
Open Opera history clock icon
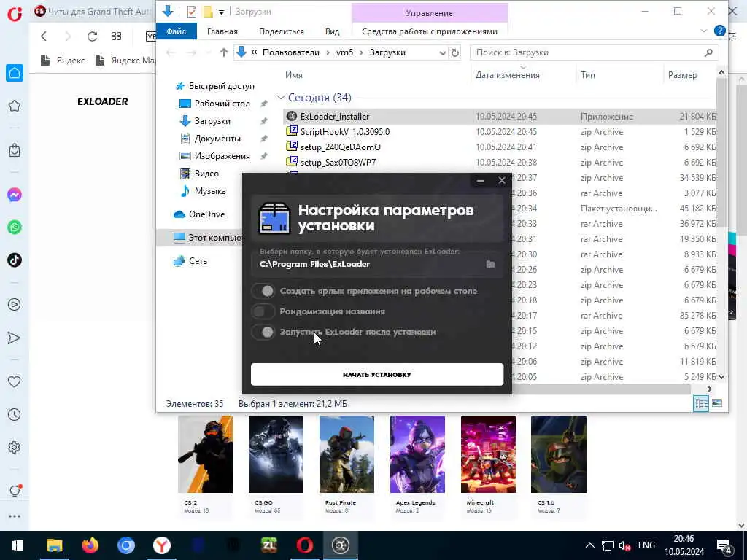coord(15,414)
